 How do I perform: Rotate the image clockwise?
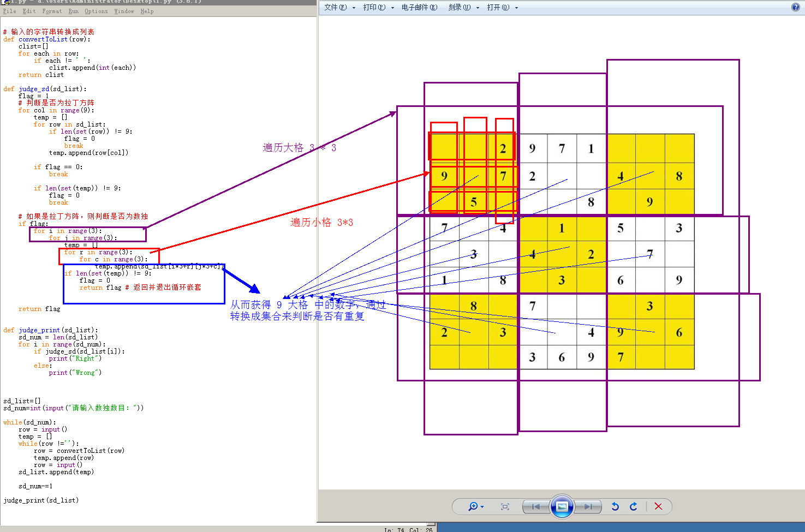click(634, 506)
